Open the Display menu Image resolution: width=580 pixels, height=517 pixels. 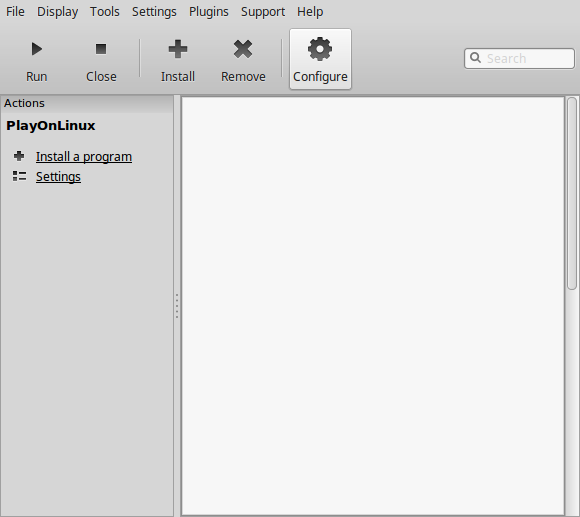pyautogui.click(x=57, y=11)
